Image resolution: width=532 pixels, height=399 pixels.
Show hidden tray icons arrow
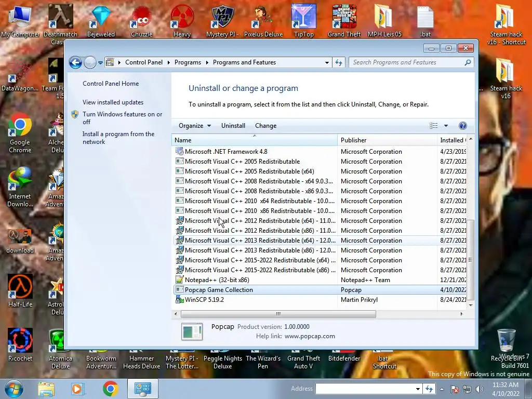tap(442, 389)
